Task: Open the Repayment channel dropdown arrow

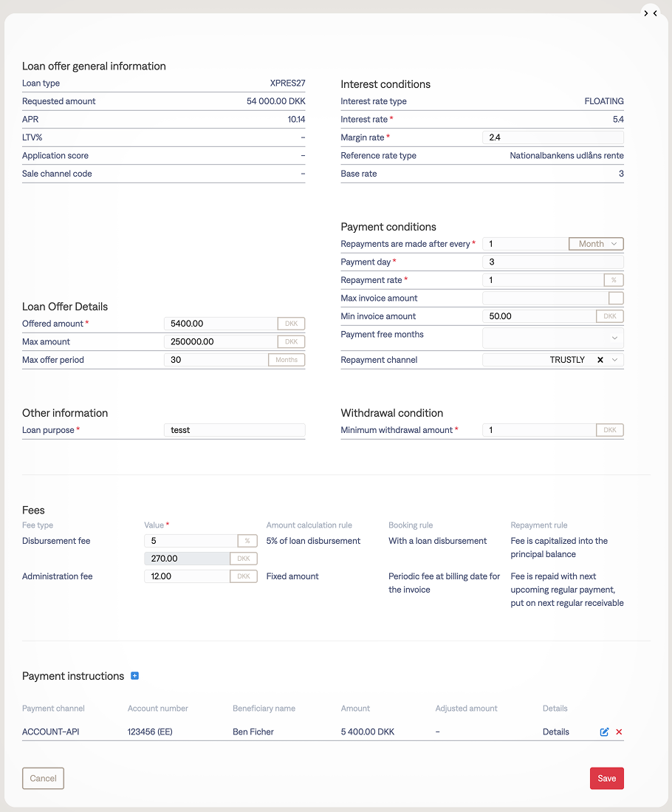Action: point(616,360)
